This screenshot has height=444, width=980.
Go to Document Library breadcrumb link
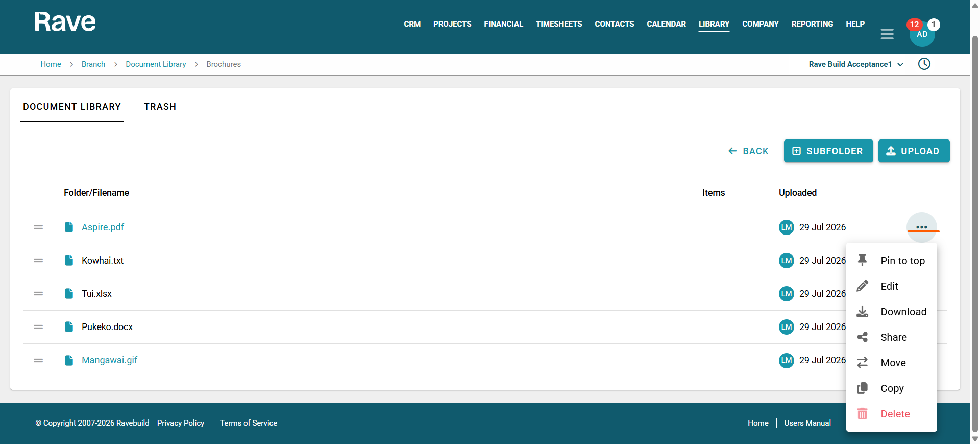click(156, 64)
